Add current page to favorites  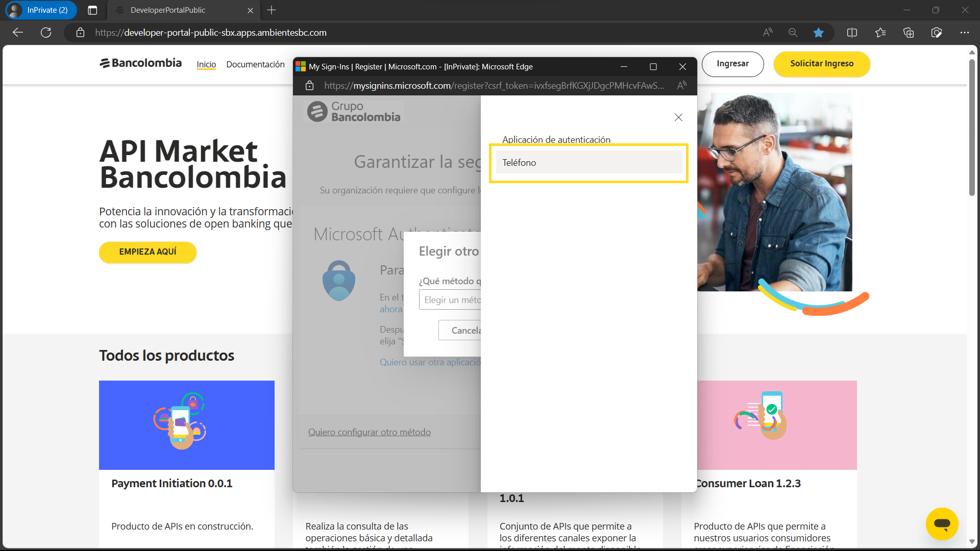(x=819, y=32)
